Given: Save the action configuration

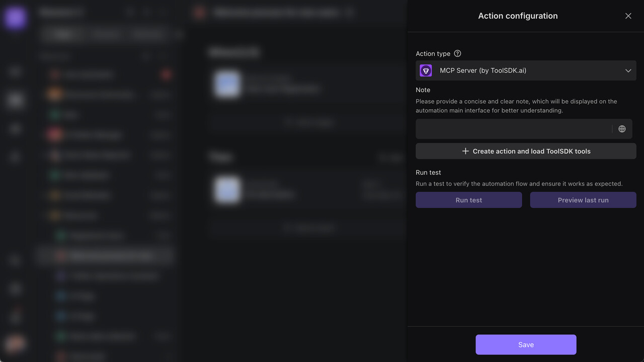Looking at the screenshot, I should click(x=526, y=345).
